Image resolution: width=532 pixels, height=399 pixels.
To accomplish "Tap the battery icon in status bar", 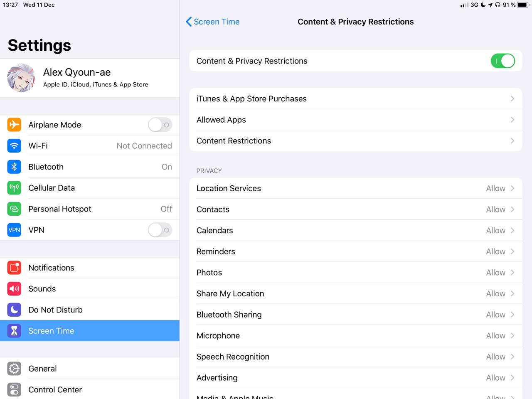I will (x=522, y=5).
